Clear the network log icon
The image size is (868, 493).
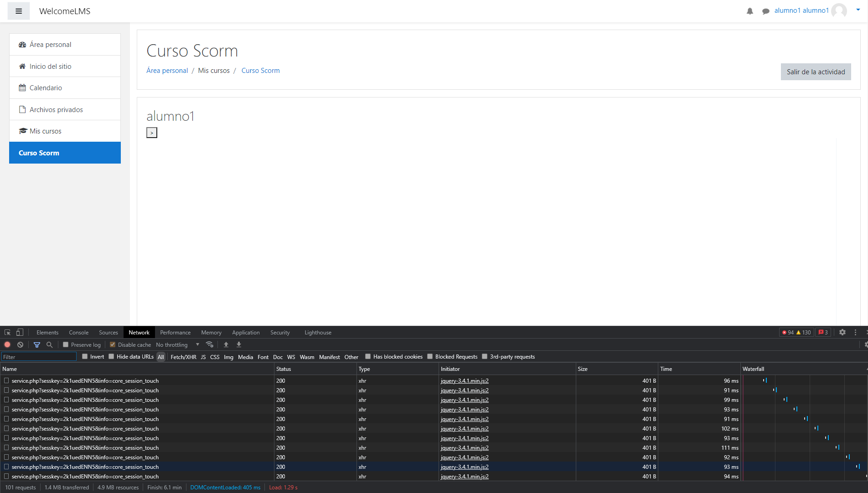coord(20,345)
